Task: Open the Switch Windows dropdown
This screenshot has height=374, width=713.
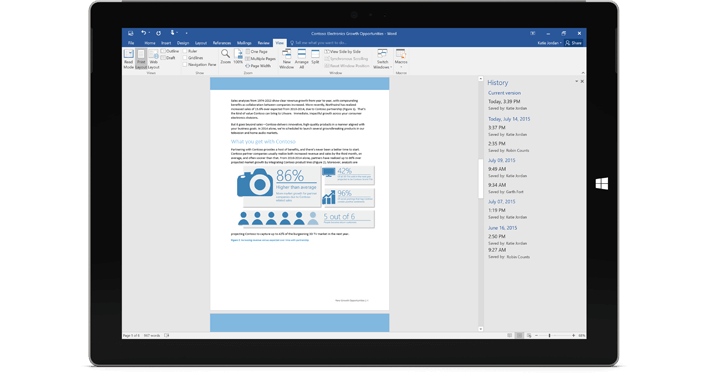Action: (x=382, y=59)
